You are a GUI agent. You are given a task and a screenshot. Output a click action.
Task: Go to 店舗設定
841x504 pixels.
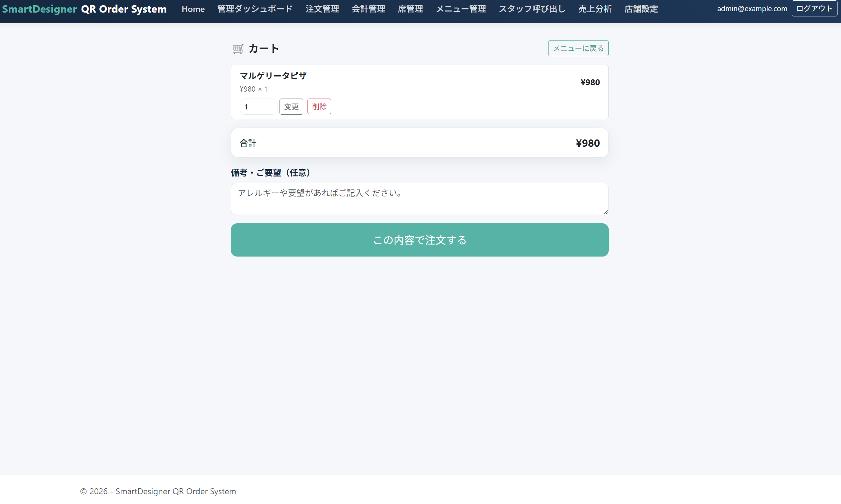coord(641,9)
